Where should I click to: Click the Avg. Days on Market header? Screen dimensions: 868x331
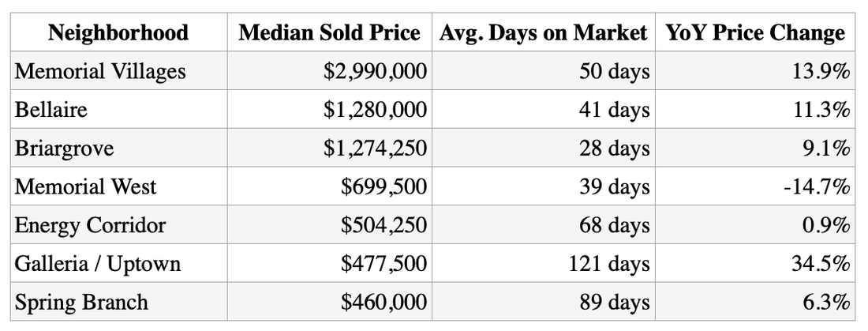544,32
